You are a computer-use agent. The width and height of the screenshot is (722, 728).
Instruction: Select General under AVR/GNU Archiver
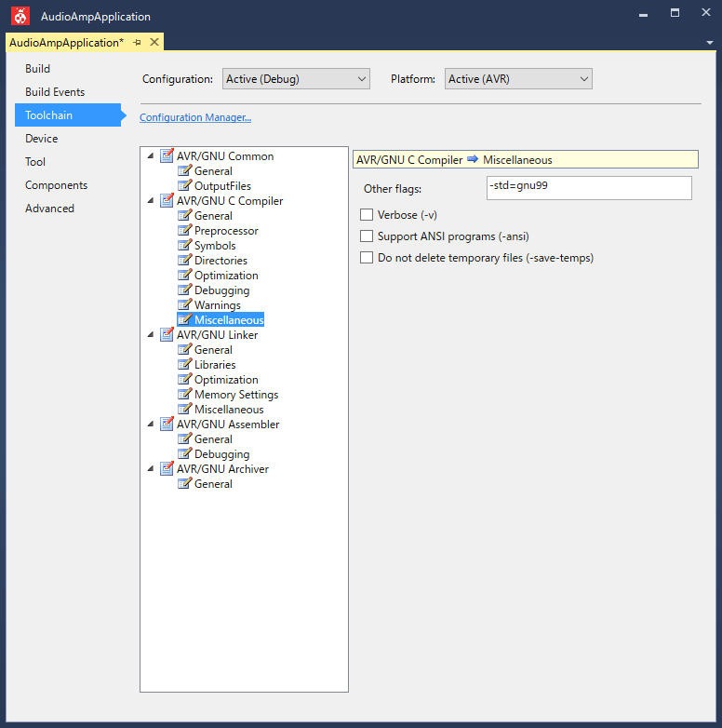click(x=213, y=484)
